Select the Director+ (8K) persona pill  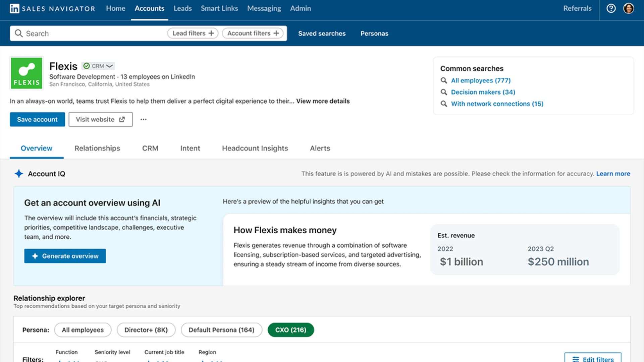(146, 330)
